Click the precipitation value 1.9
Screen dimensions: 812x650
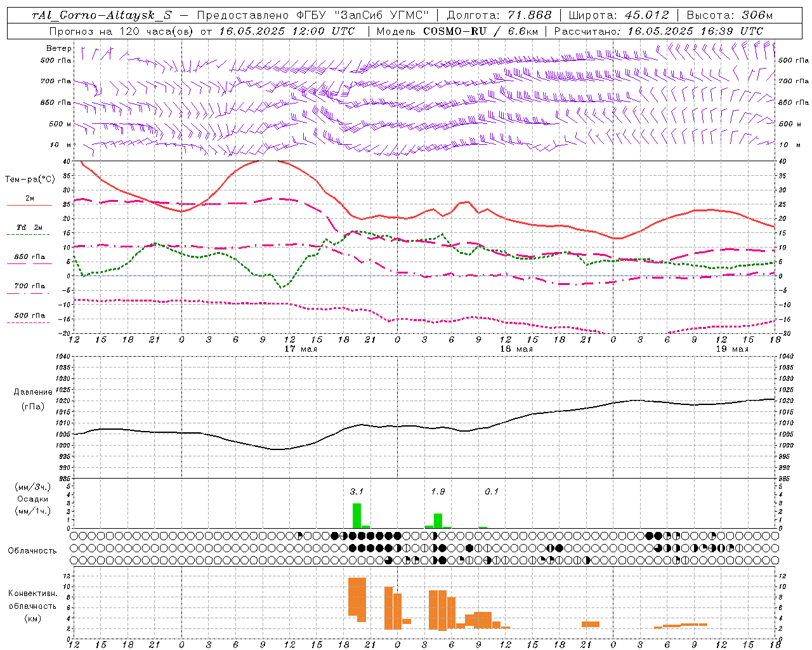pyautogui.click(x=438, y=491)
